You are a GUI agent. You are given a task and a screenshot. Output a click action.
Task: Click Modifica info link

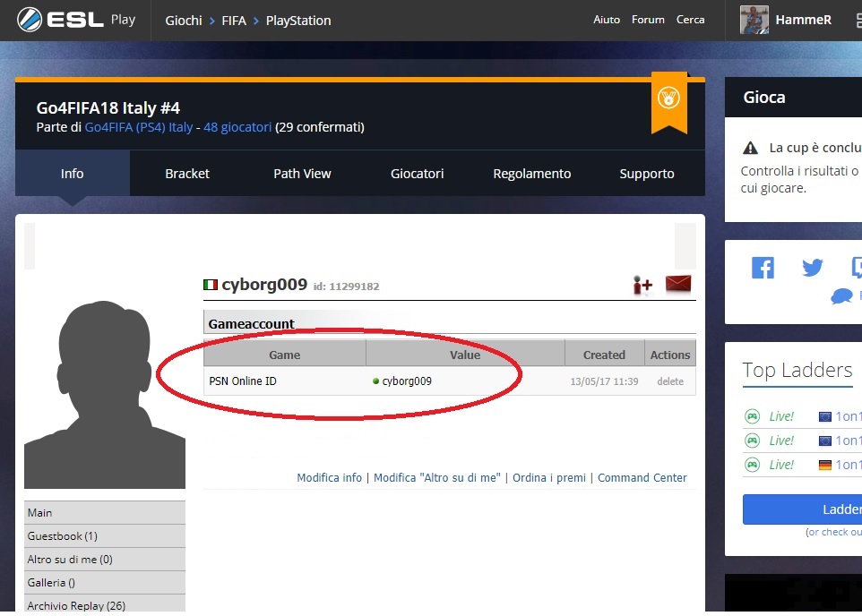(329, 478)
